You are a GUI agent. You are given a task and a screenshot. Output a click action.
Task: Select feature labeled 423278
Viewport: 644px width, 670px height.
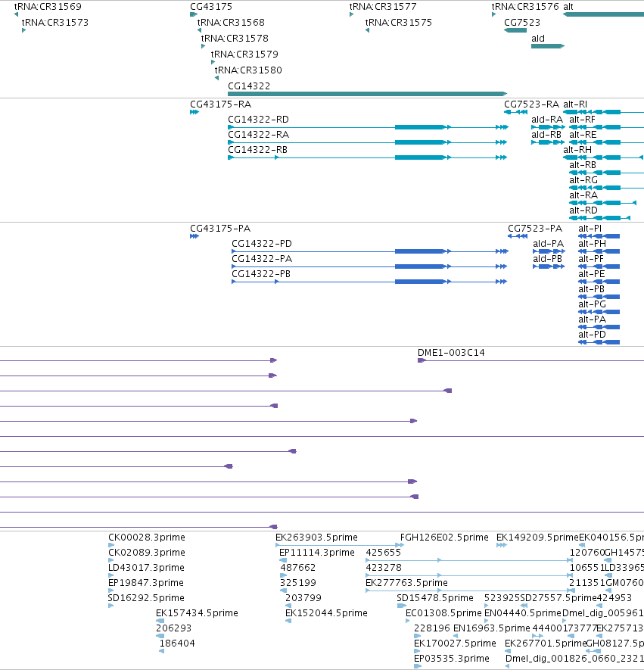point(384,568)
